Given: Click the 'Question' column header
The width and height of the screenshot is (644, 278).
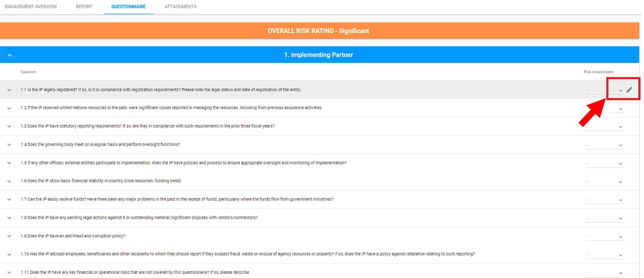Looking at the screenshot, I should pyautogui.click(x=28, y=72).
